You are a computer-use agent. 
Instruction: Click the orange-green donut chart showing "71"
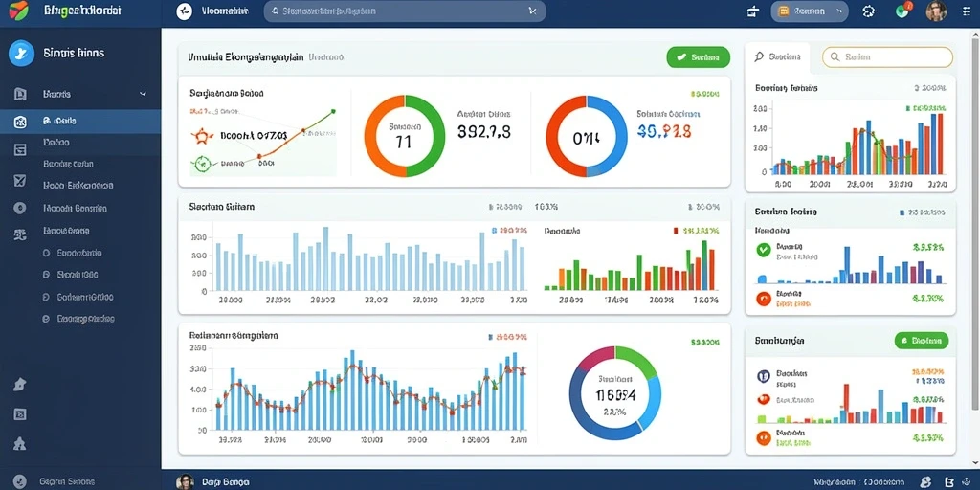click(405, 136)
